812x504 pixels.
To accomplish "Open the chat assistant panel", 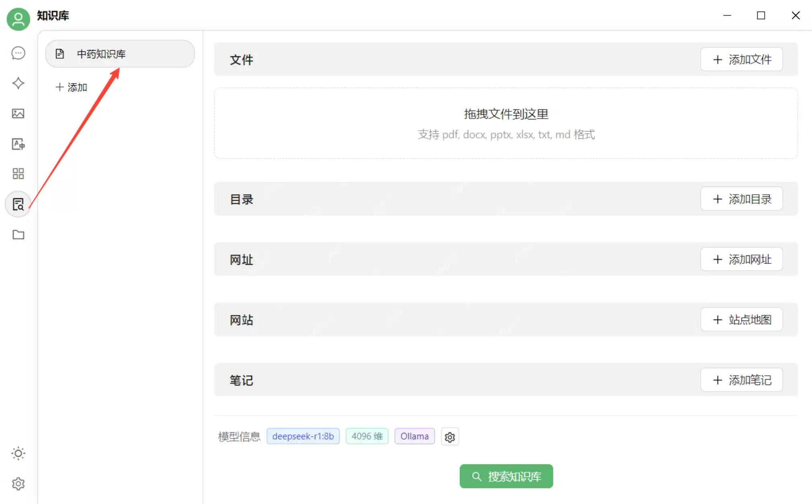I will [x=18, y=53].
